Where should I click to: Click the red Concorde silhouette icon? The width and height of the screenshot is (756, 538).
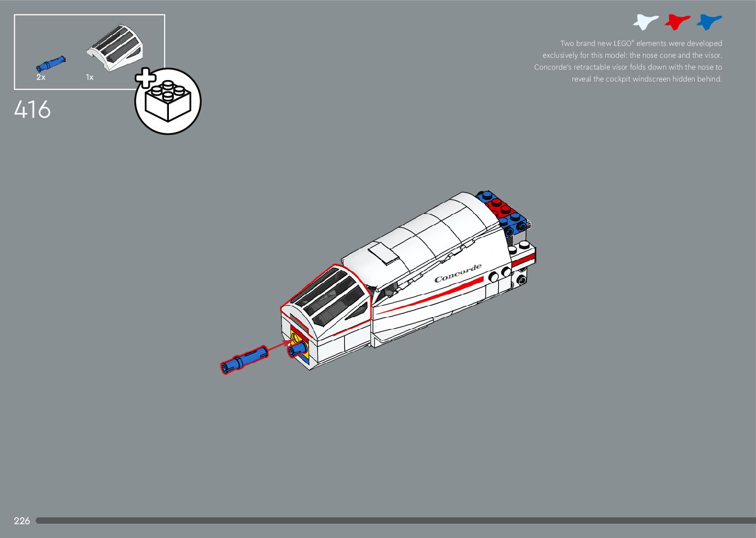click(x=676, y=22)
